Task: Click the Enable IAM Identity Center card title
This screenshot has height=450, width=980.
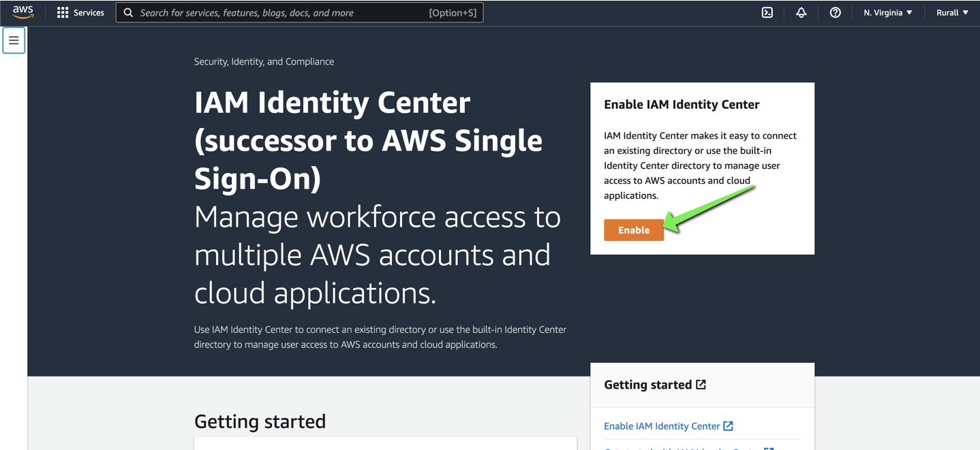Action: tap(682, 104)
